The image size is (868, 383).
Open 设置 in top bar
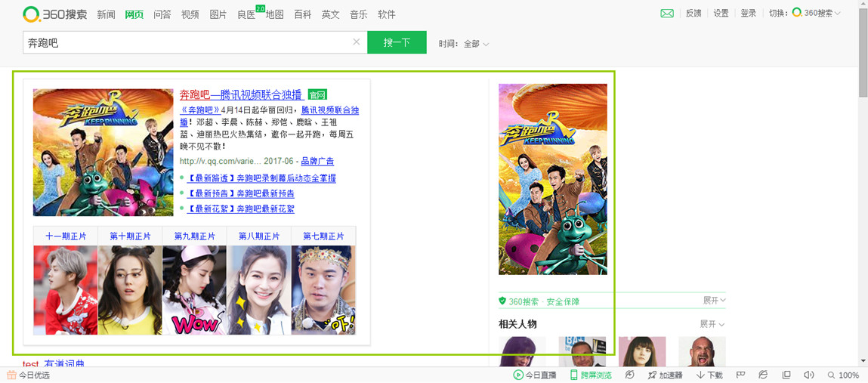pos(721,14)
